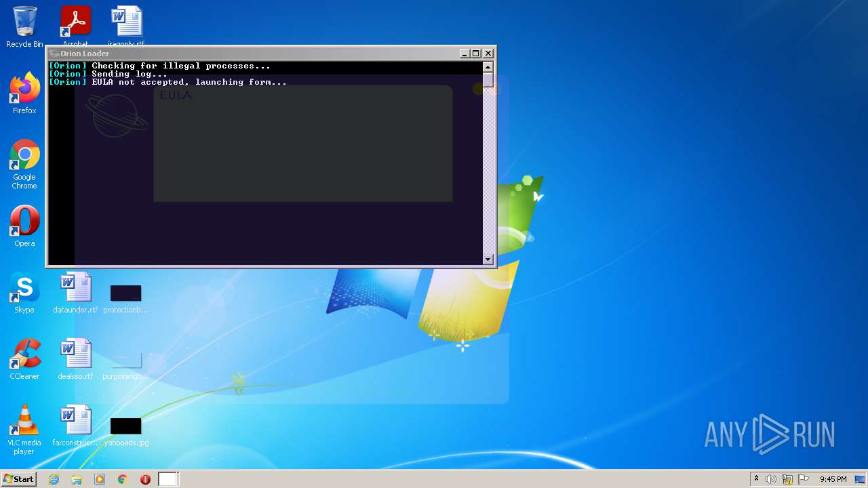The width and height of the screenshot is (868, 488).
Task: Open the Recycle Bin desktop icon
Action: coord(24,27)
